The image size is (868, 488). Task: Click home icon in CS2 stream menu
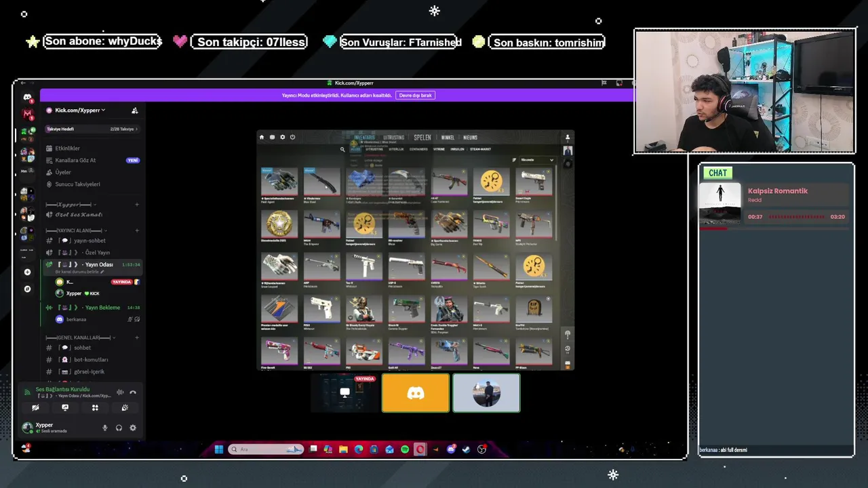point(262,137)
